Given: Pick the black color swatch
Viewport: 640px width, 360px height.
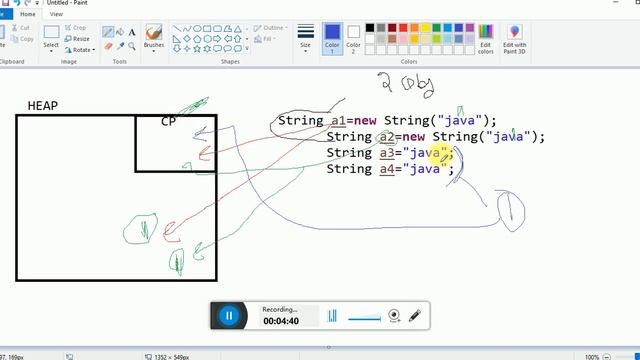Looking at the screenshot, I should [370, 28].
